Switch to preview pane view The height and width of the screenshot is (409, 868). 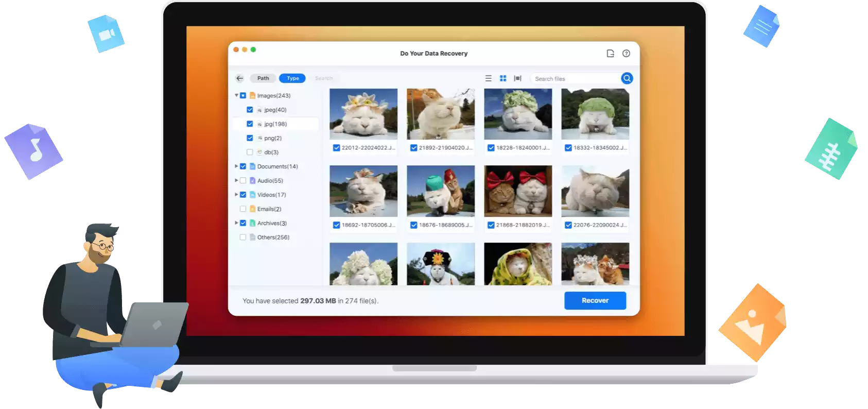(517, 78)
